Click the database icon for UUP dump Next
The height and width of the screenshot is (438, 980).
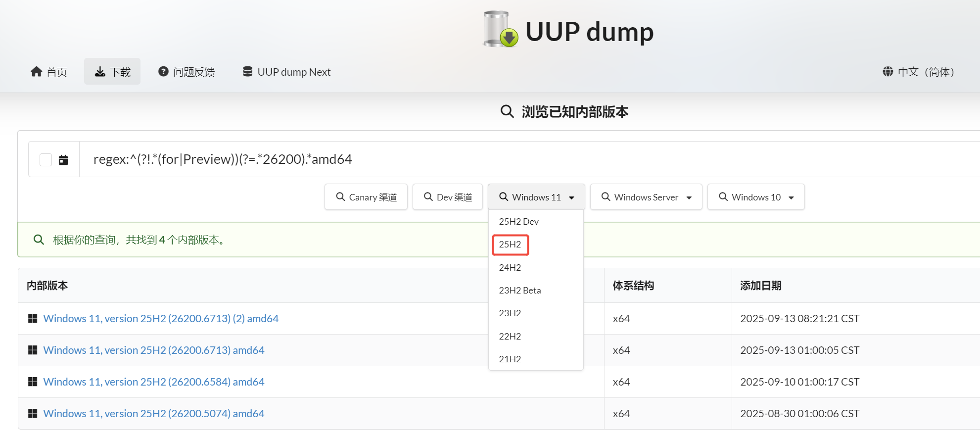click(247, 72)
